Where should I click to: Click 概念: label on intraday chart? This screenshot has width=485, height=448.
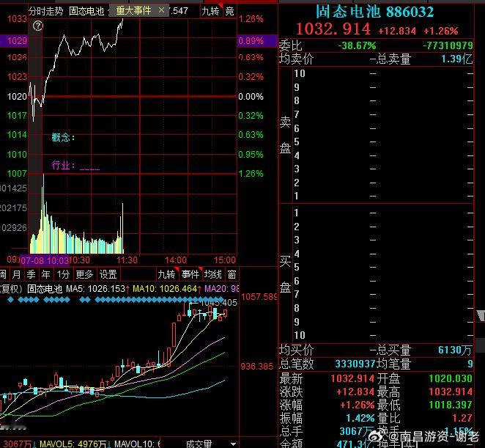point(63,137)
